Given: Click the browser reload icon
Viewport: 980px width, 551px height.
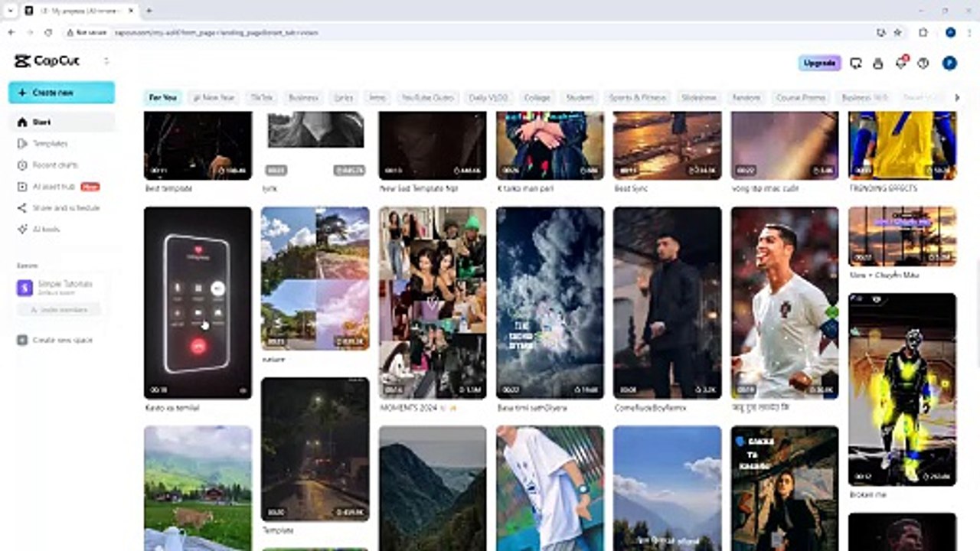Looking at the screenshot, I should click(48, 33).
